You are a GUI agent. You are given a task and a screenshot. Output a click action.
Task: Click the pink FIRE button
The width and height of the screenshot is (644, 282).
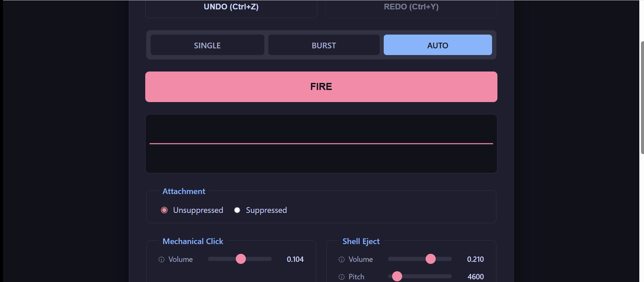pyautogui.click(x=321, y=87)
